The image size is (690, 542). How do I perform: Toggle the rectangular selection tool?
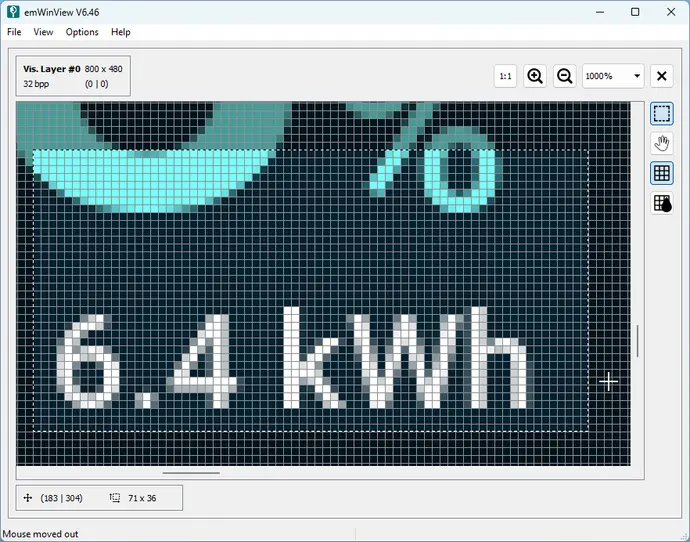[x=661, y=114]
